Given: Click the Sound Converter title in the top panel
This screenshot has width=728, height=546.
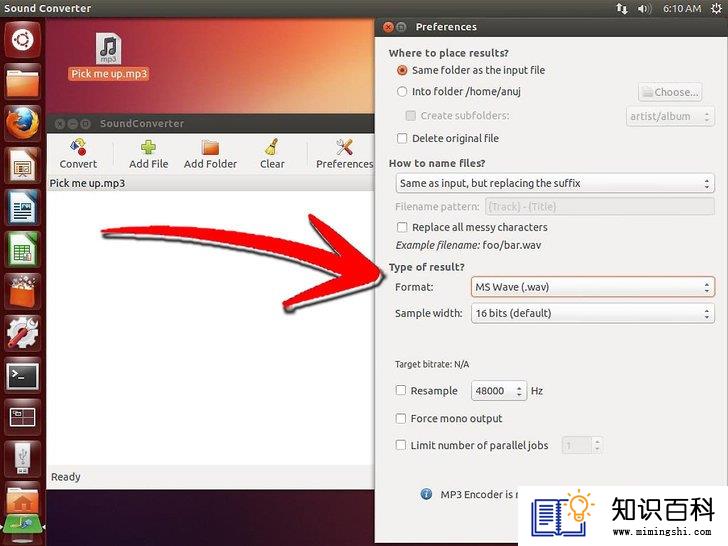Looking at the screenshot, I should coord(47,8).
